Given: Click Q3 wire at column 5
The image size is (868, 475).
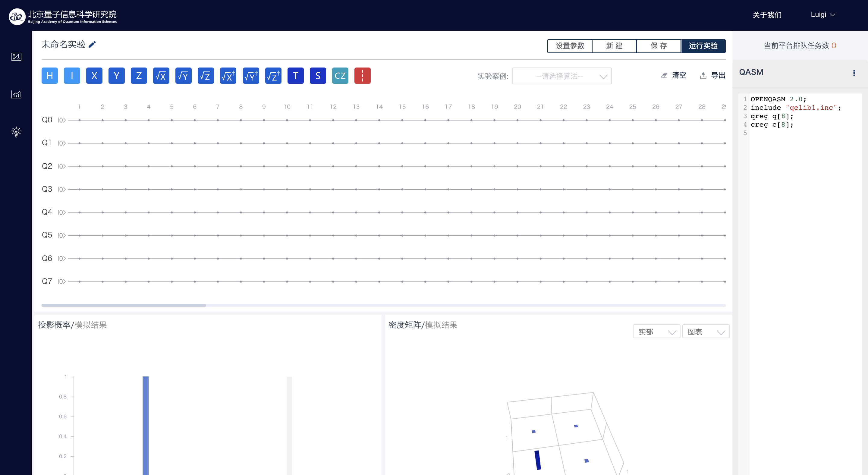Looking at the screenshot, I should pyautogui.click(x=171, y=189).
